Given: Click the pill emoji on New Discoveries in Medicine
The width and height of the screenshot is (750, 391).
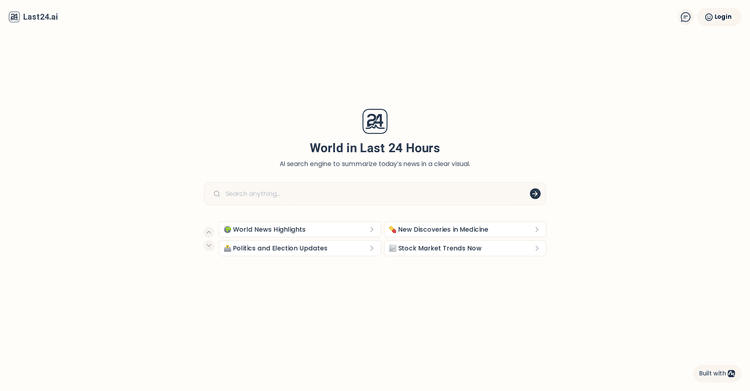Looking at the screenshot, I should click(393, 230).
